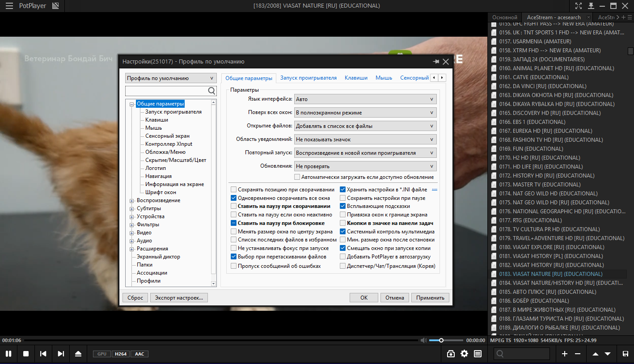Image resolution: width=634 pixels, height=364 pixels.
Task: Enable 'Сохранять позицию при сворачивании' checkbox
Action: click(x=234, y=190)
